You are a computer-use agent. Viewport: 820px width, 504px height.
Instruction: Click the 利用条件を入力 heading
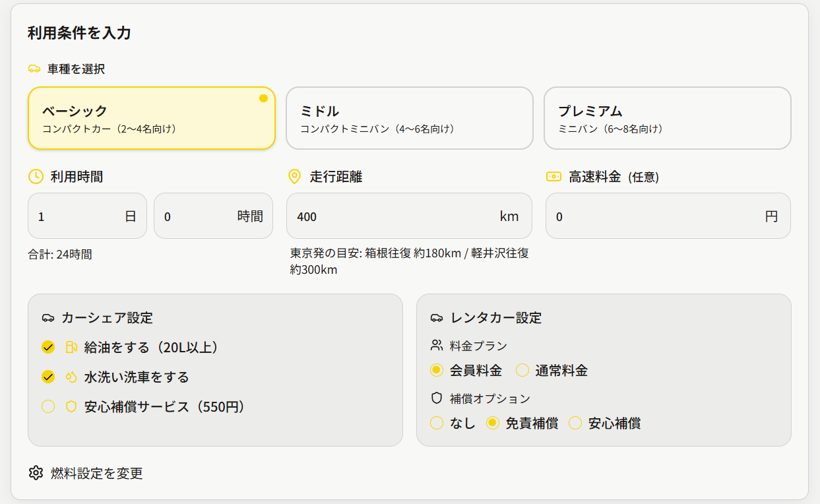79,33
